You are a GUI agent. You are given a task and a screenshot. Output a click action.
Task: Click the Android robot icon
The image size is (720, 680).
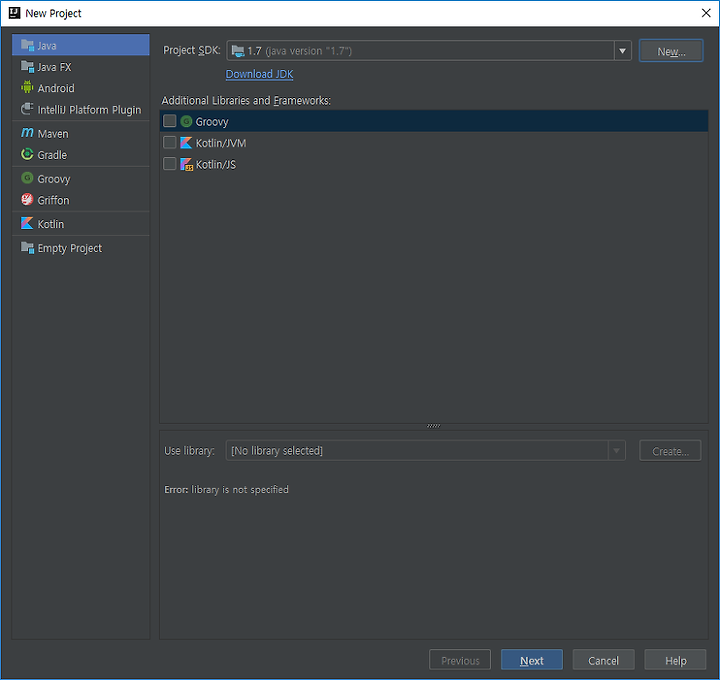[27, 87]
